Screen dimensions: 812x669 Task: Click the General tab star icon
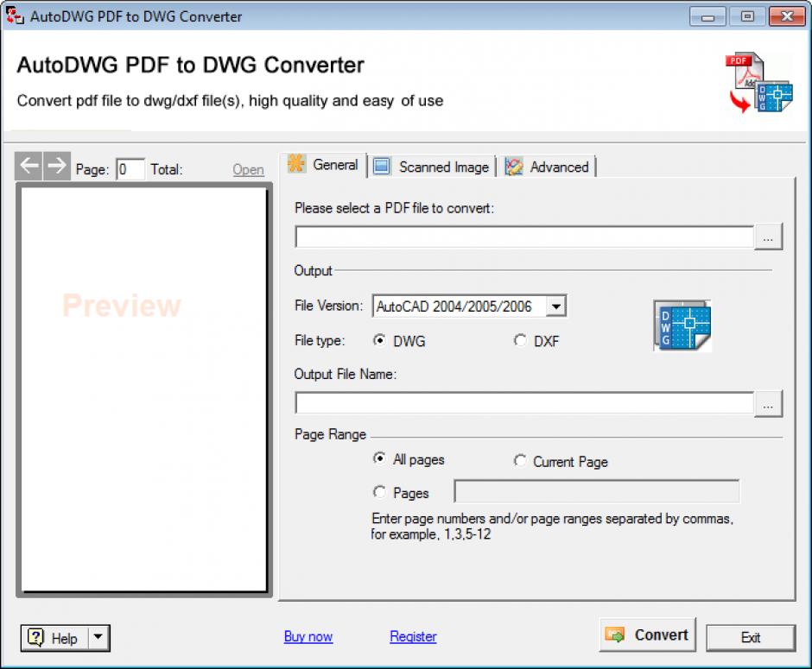296,163
